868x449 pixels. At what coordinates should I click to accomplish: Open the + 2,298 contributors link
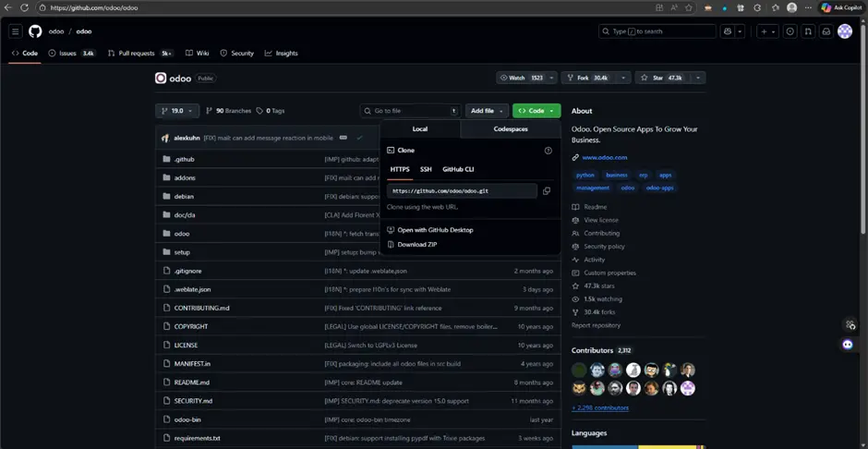[600, 408]
